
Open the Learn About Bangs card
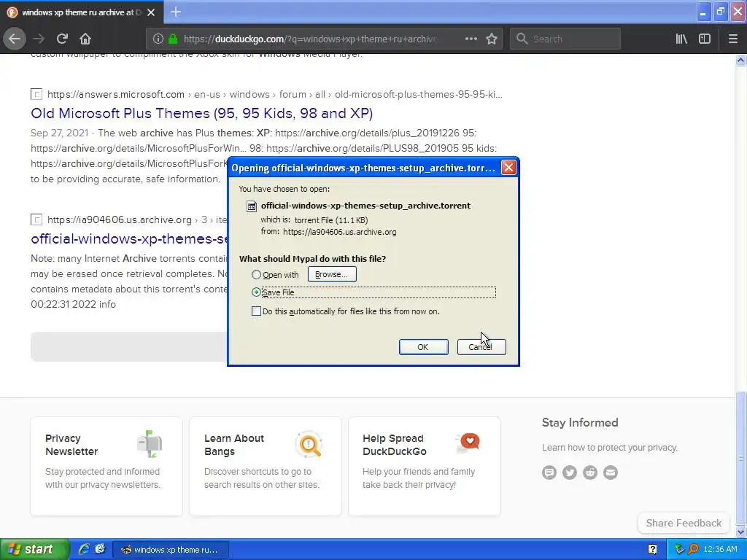pos(265,466)
